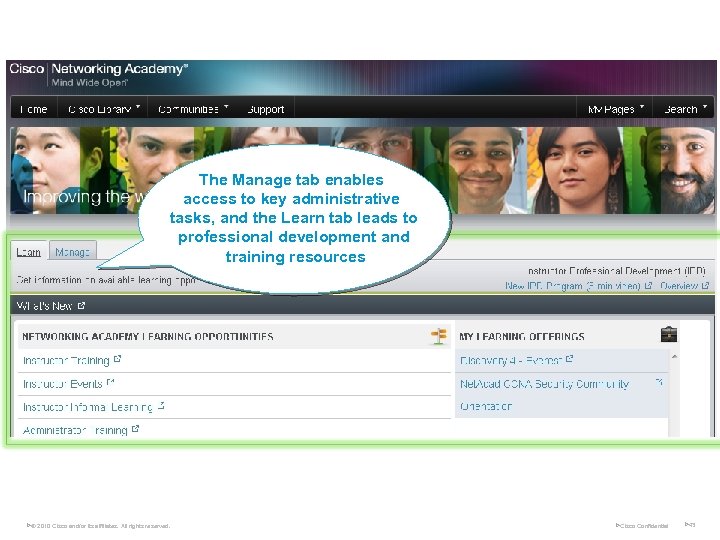Open the Cisco Library menu

point(100,109)
